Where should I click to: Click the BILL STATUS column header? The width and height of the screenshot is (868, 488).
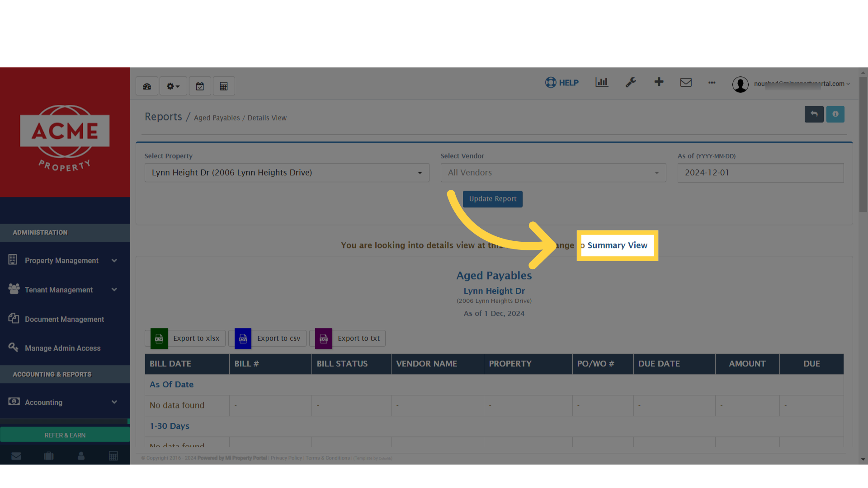(351, 364)
